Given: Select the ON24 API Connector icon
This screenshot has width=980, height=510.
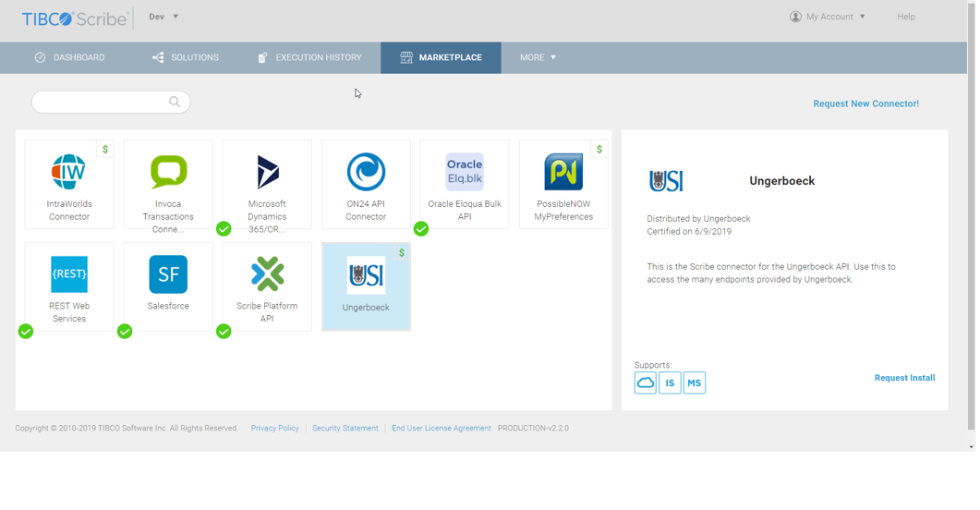Looking at the screenshot, I should tap(366, 171).
